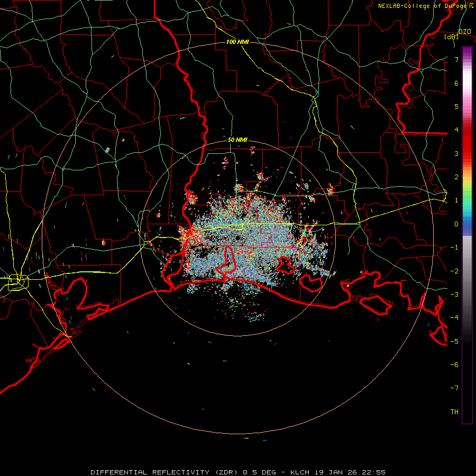The image size is (476, 476).
Task: Click the -3 value on the color scale
Action: (x=454, y=295)
